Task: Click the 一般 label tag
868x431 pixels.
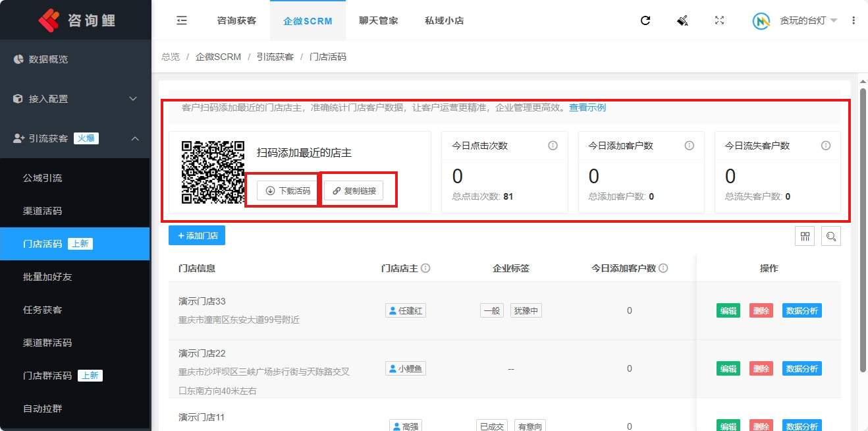Action: 492,310
